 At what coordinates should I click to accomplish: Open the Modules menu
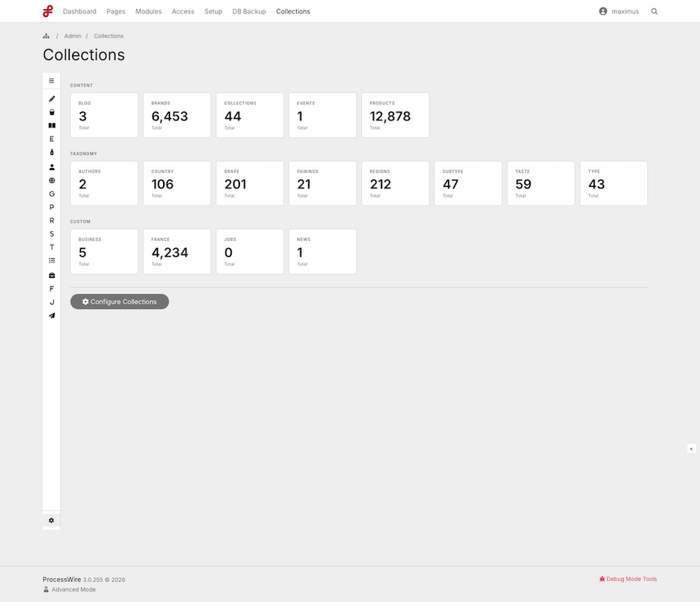[x=149, y=11]
